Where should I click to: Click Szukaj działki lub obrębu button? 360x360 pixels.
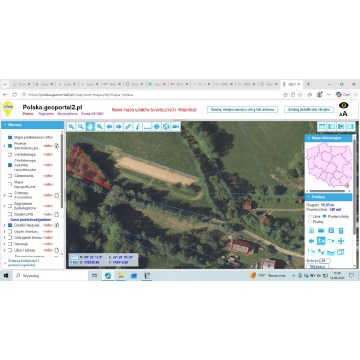click(309, 109)
